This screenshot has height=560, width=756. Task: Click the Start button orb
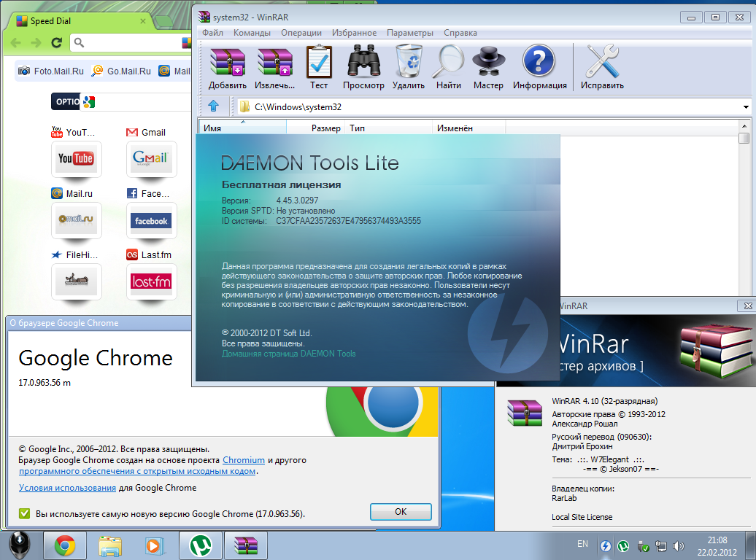point(19,545)
